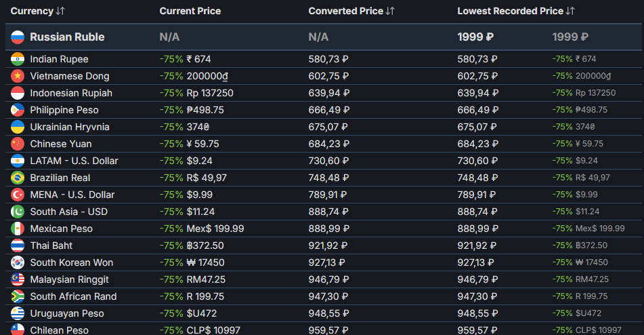Image resolution: width=644 pixels, height=335 pixels.
Task: Select the Vietnamese Dong currency name
Action: 70,76
